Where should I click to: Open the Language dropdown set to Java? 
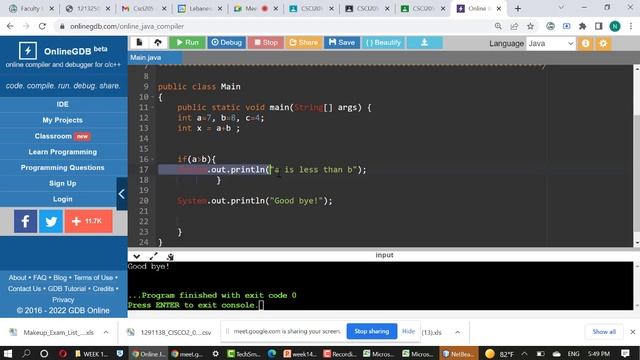(551, 43)
